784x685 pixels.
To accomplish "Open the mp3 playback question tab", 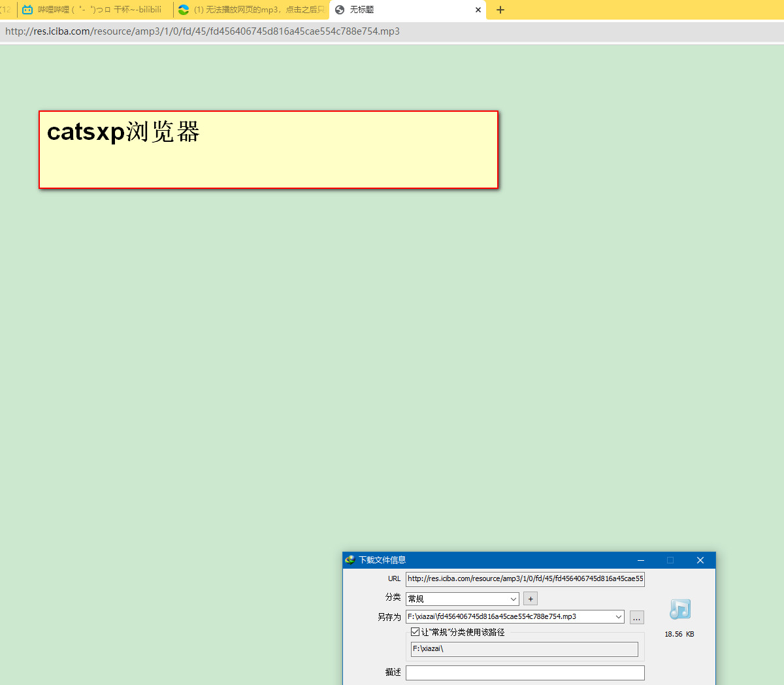I will pyautogui.click(x=252, y=10).
